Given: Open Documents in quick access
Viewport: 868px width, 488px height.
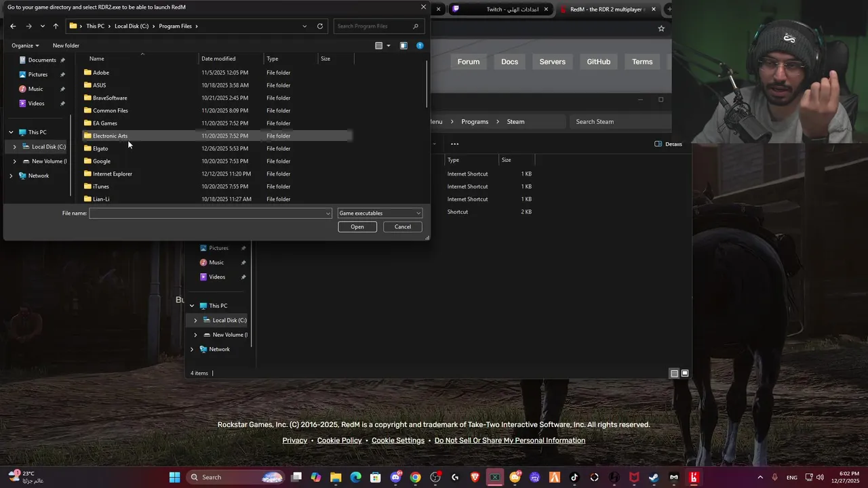Looking at the screenshot, I should 42,60.
